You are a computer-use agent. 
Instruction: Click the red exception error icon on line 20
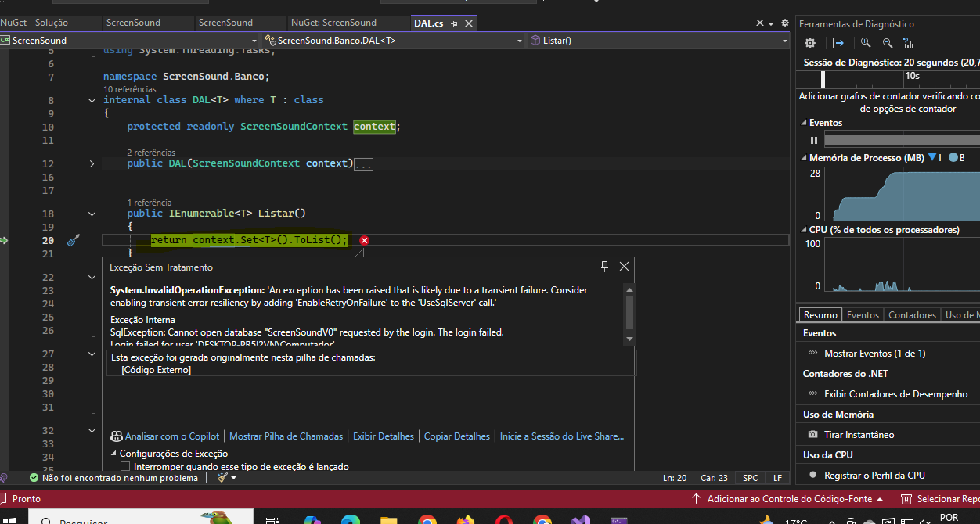click(x=364, y=240)
